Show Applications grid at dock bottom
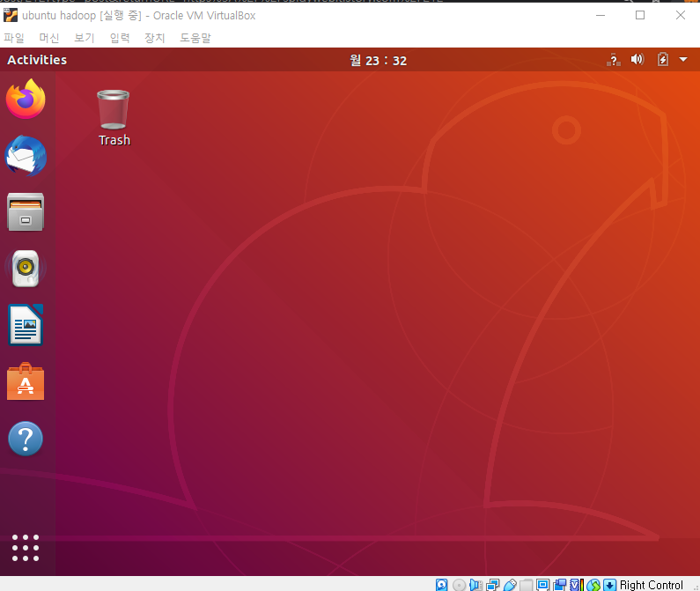 tap(26, 548)
